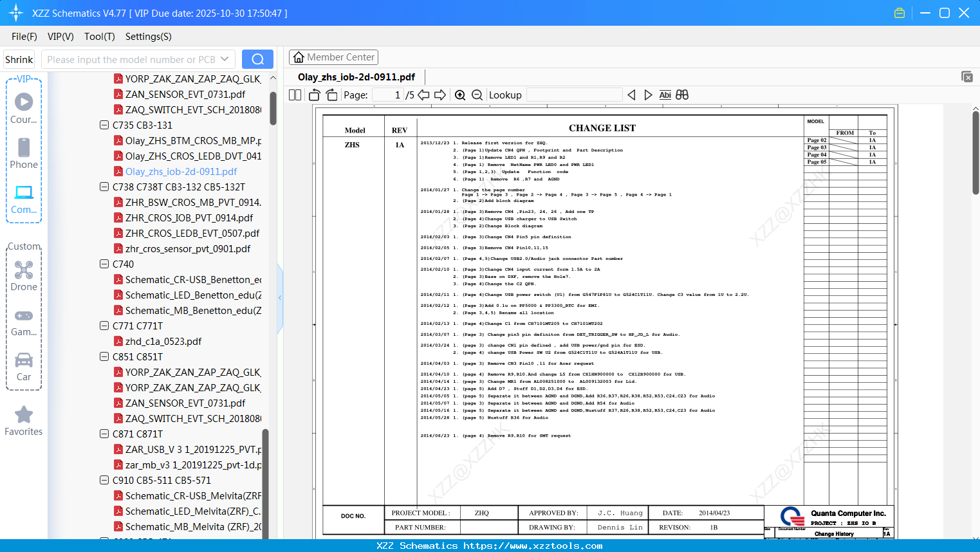Viewport: 980px width, 552px height.
Task: Open the model number dropdown arrow
Action: 225,59
